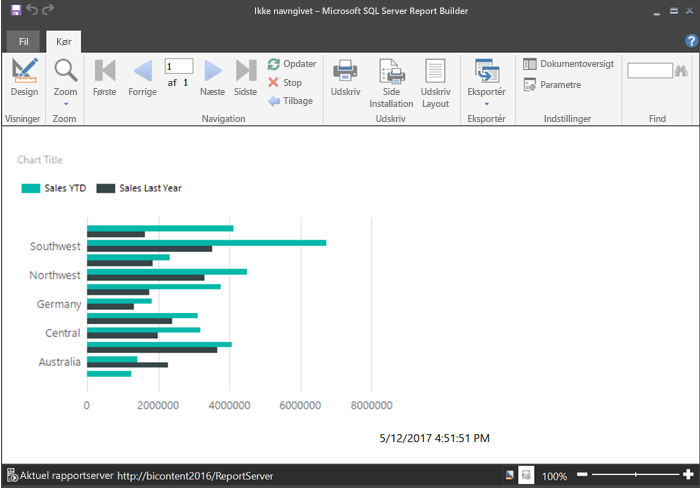
Task: Click the Zoom magnifier icon
Action: 66,71
